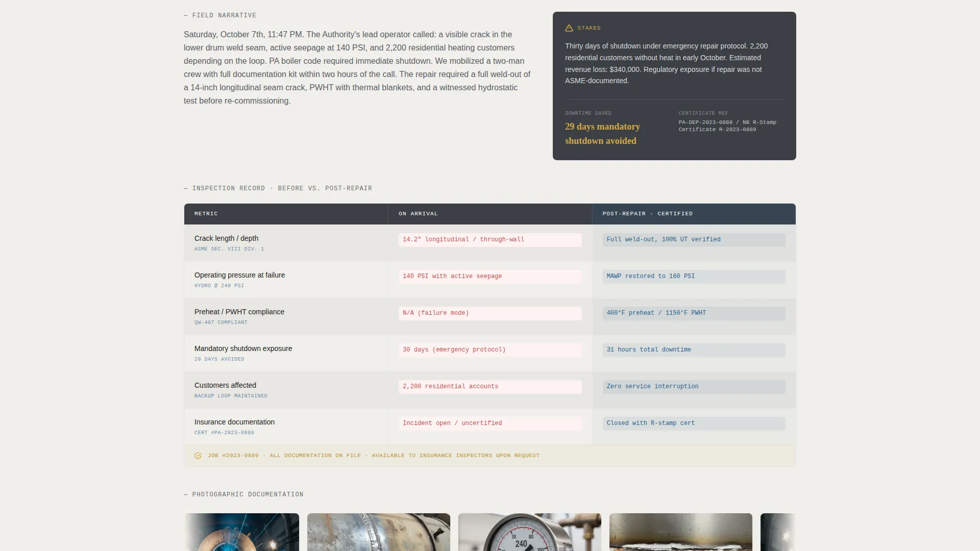Click the CERTIFICATE REF label
The width and height of the screenshot is (980, 551).
pos(703,113)
